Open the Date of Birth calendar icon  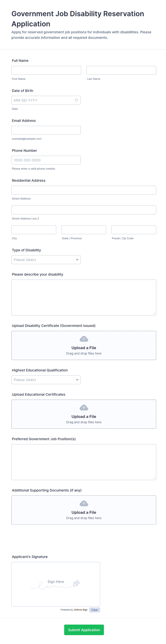[76, 100]
